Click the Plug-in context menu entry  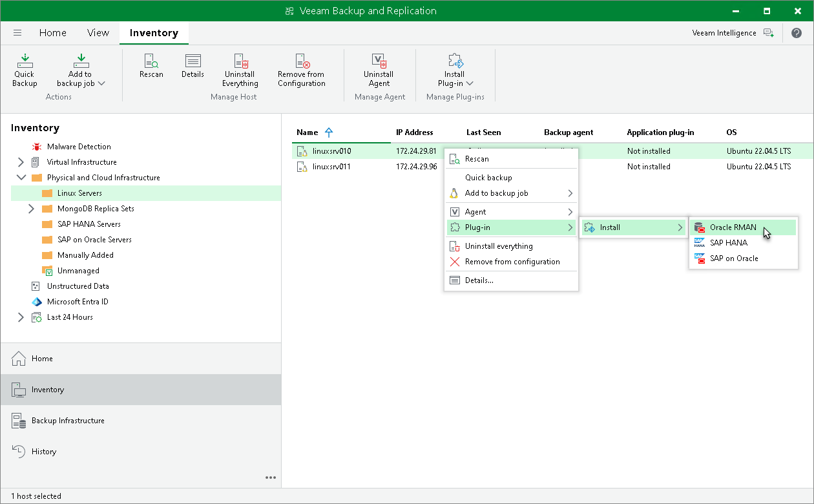[511, 227]
